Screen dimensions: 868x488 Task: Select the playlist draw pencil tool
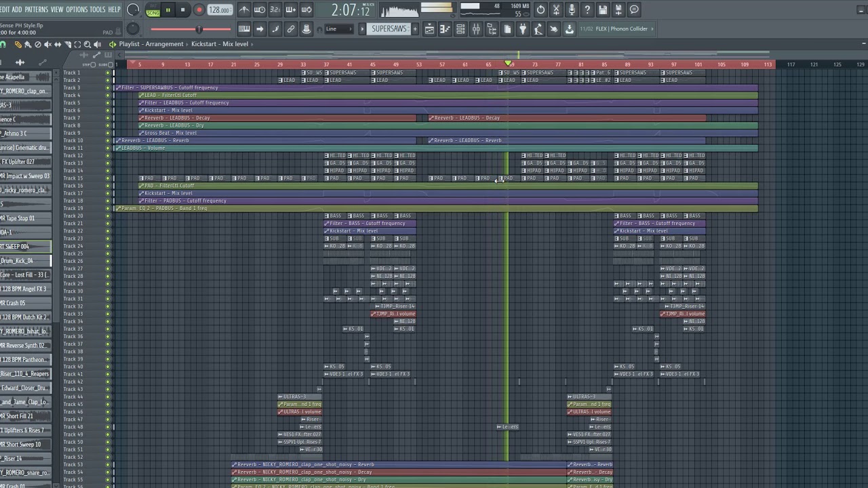tap(18, 45)
